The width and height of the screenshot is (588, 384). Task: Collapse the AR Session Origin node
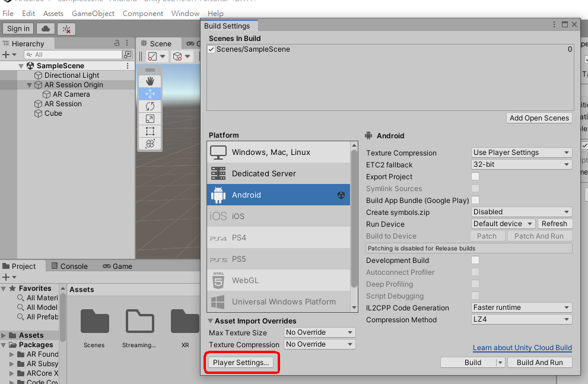(x=29, y=85)
